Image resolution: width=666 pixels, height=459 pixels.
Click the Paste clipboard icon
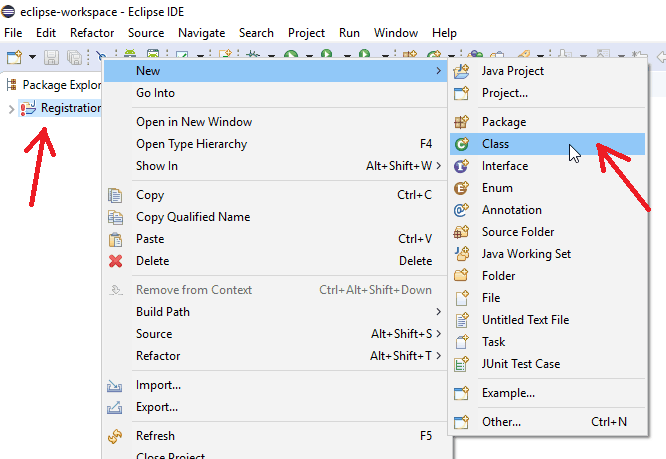115,239
